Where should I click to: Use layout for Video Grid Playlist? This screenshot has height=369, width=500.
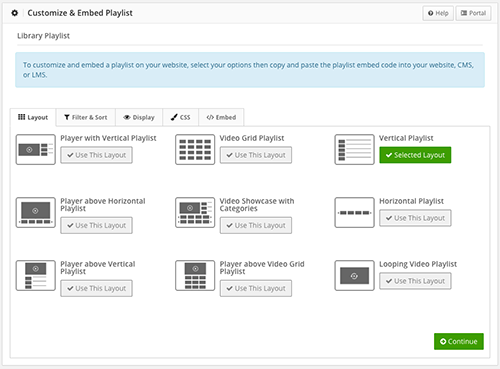point(256,155)
